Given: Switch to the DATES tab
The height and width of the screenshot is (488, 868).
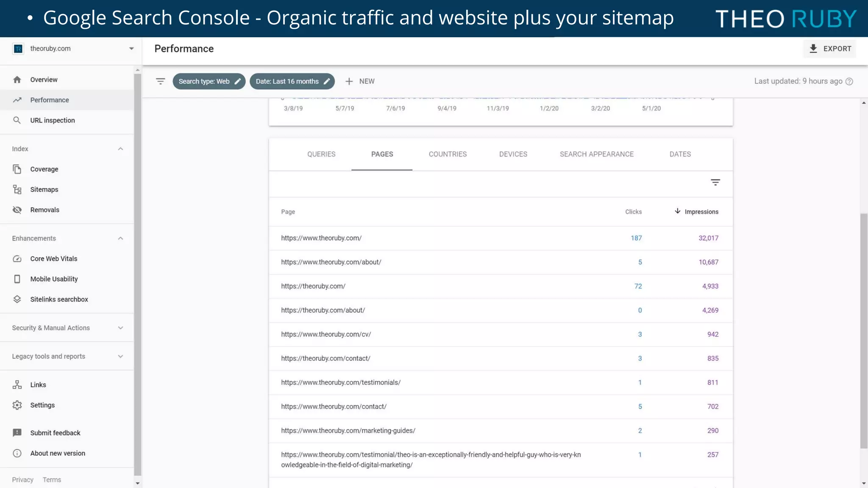Looking at the screenshot, I should pos(680,154).
